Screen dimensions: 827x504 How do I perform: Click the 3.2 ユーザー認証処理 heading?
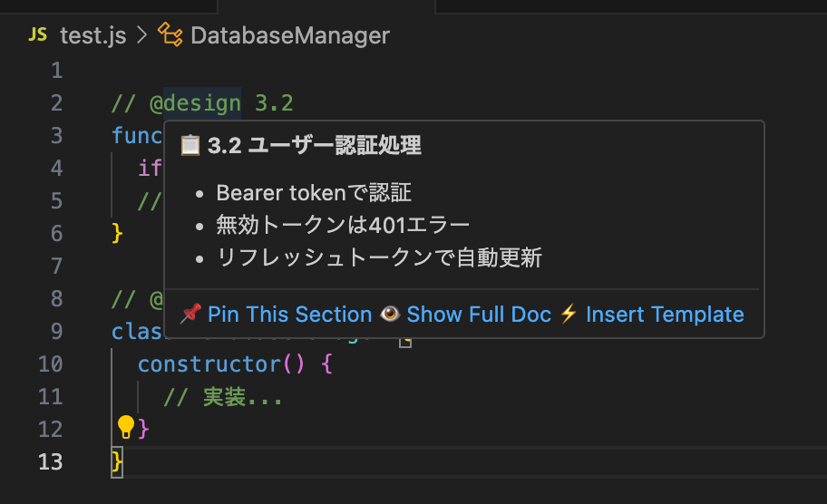[315, 146]
